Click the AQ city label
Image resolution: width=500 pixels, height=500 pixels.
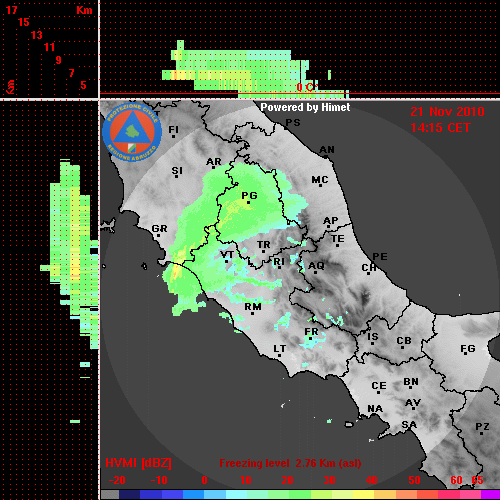316,266
